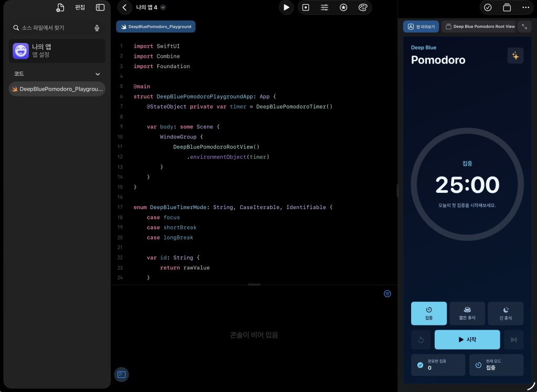This screenshot has width=537, height=392.
Task: Click the case shortBreak line
Action: click(x=171, y=227)
